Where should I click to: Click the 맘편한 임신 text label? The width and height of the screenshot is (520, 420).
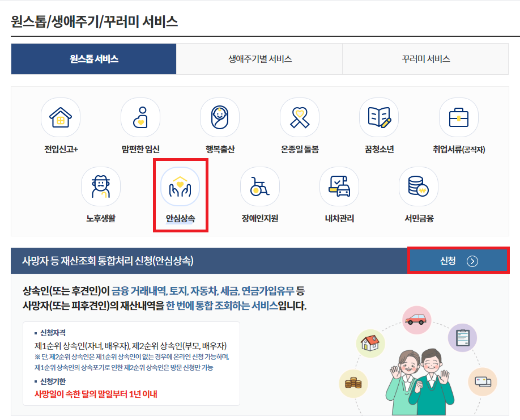point(140,149)
